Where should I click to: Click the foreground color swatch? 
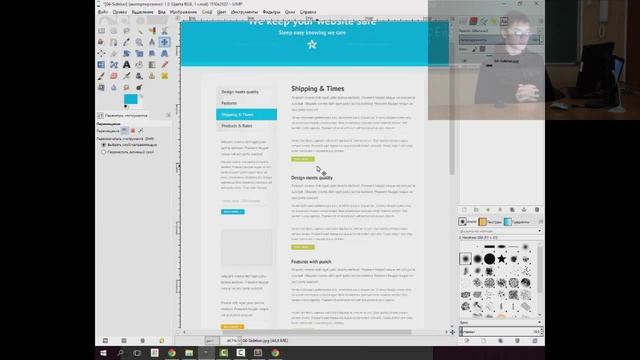click(x=131, y=99)
